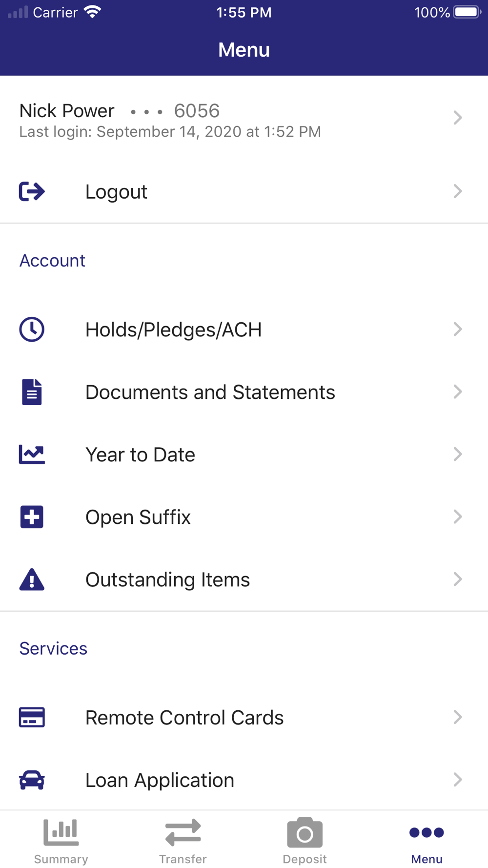Select the Menu tab in bottom bar
Screen dimensions: 488x868
click(x=427, y=841)
